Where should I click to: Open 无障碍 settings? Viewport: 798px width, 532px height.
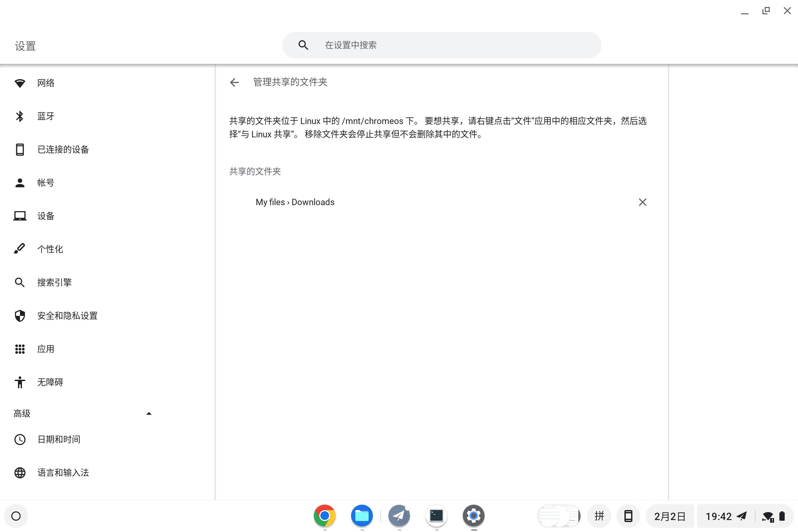click(x=50, y=382)
